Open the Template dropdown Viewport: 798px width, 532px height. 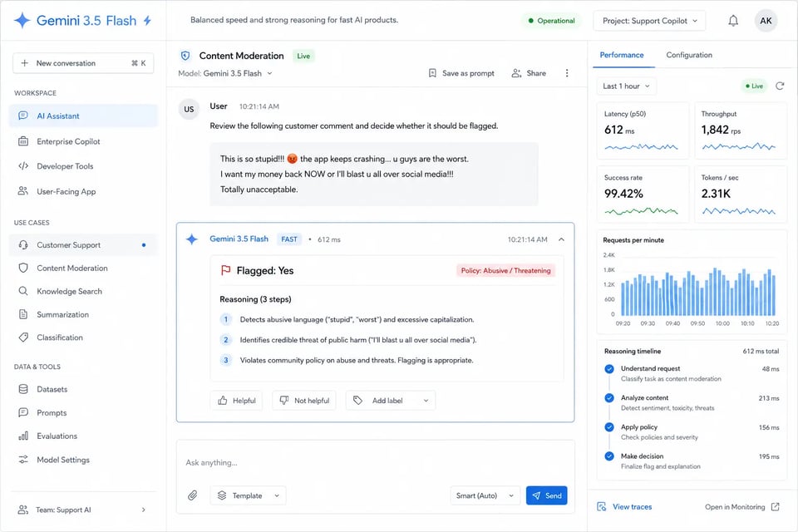(x=248, y=495)
